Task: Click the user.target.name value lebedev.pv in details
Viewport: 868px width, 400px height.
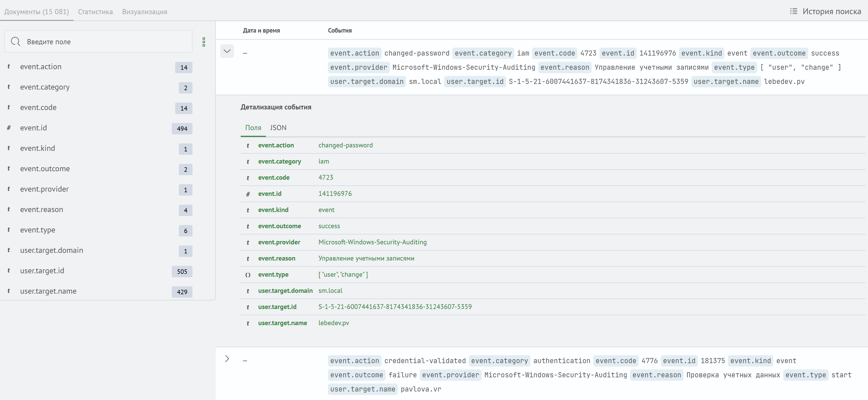Action: [333, 323]
